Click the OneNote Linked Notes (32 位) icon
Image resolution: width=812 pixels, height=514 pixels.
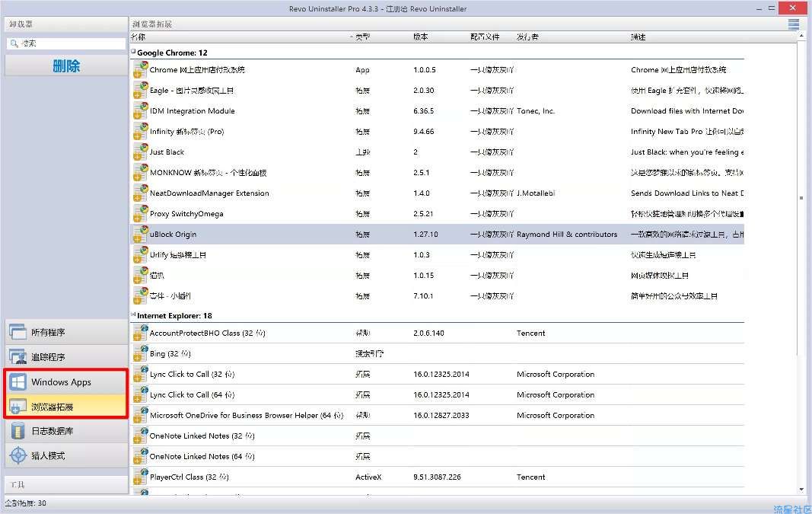point(140,436)
